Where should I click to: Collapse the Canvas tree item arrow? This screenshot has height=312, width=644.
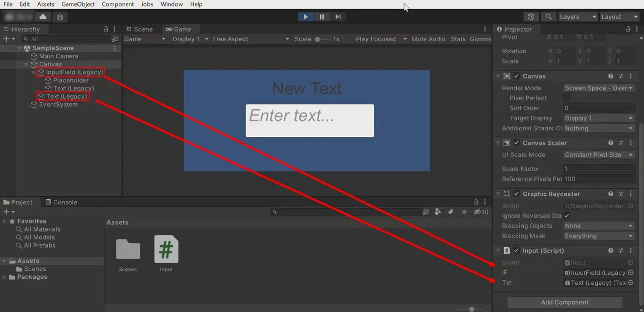[27, 64]
